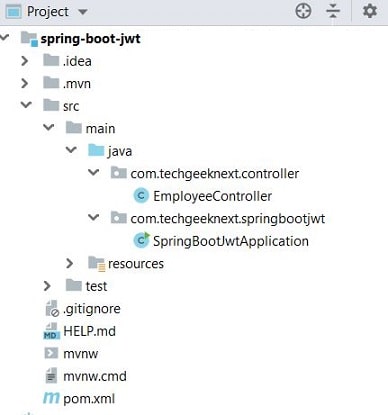Click the spring-boot-jwt module folder icon
Image resolution: width=388 pixels, height=415 pixels.
(29, 39)
